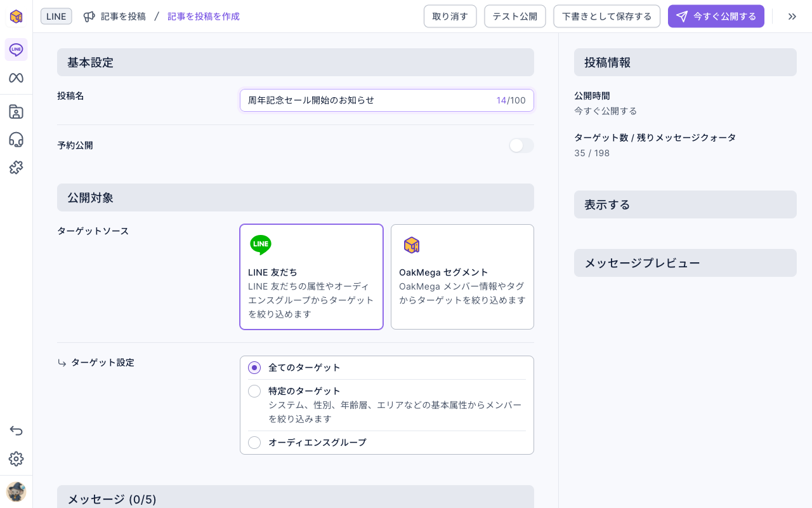Click the 公開対象 section header
The image size is (812, 508).
pos(296,197)
